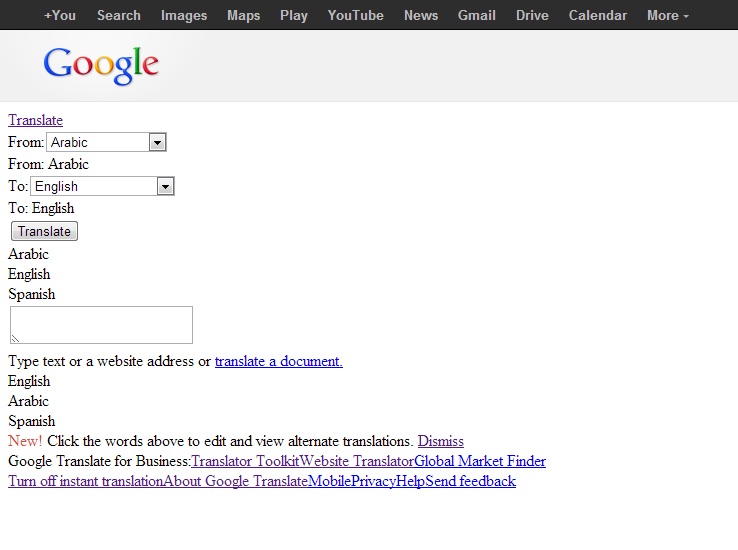The image size is (738, 550).
Task: Expand the More dropdown in top bar
Action: click(x=667, y=16)
